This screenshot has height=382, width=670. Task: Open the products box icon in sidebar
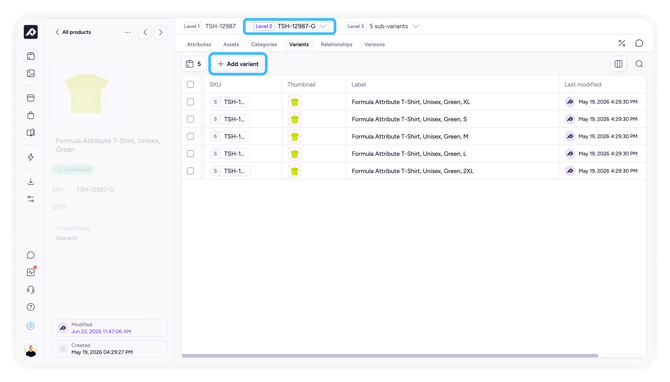pos(31,56)
